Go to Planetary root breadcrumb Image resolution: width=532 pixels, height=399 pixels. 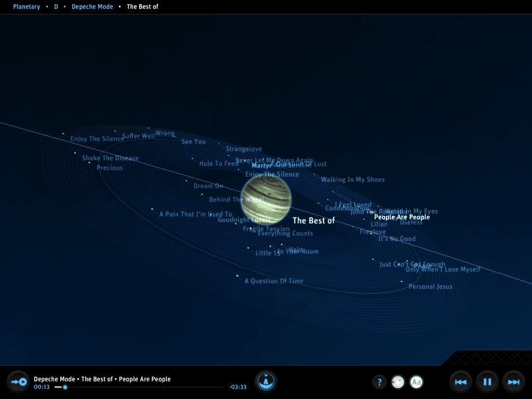[x=26, y=6]
